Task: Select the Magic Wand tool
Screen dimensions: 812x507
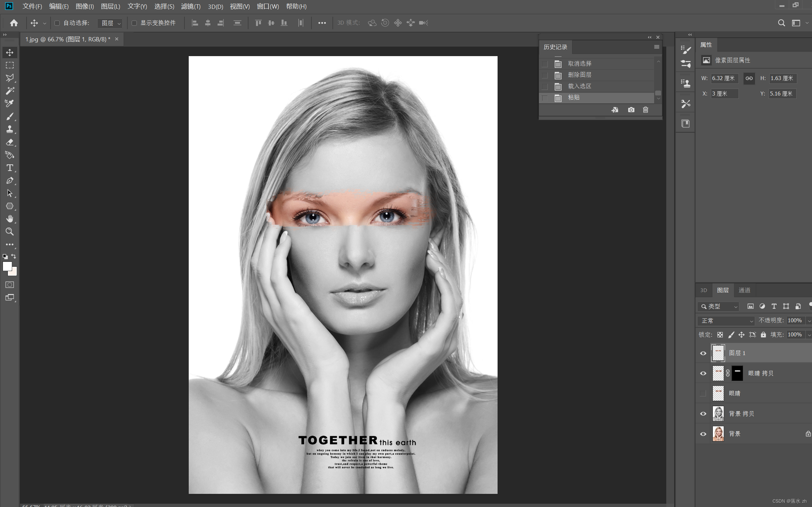Action: pos(10,91)
